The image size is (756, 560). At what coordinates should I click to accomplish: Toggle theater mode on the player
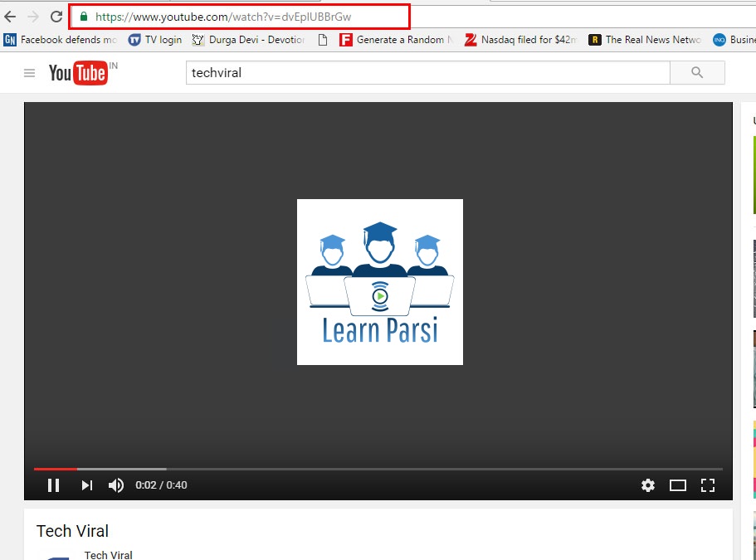tap(678, 485)
